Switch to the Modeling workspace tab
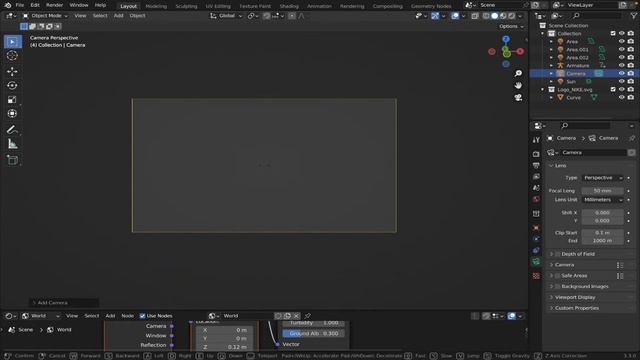640x360 pixels. pos(156,6)
